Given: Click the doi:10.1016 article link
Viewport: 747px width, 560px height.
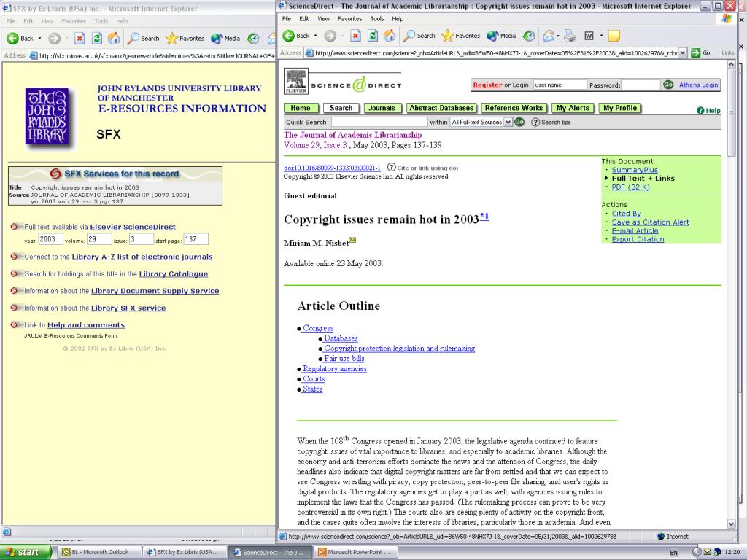Looking at the screenshot, I should [332, 168].
